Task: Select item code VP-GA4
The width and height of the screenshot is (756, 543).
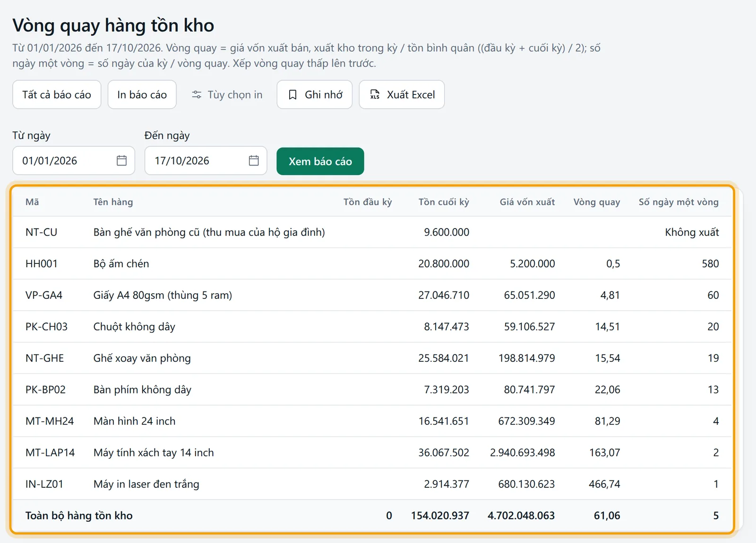Action: point(44,295)
